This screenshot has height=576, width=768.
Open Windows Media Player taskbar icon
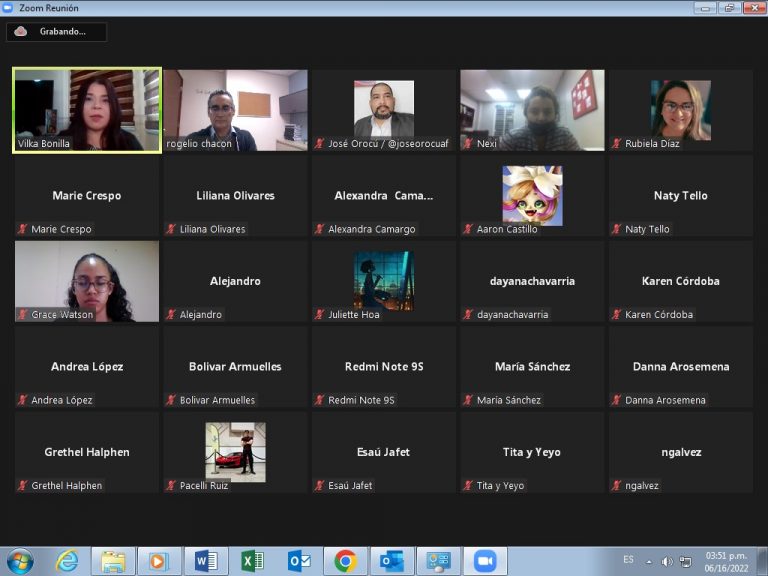point(158,561)
